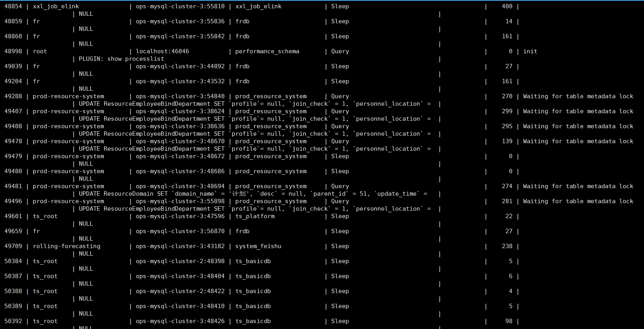The image size is (644, 329).
Task: Click process ID 49408
Action: (13, 126)
